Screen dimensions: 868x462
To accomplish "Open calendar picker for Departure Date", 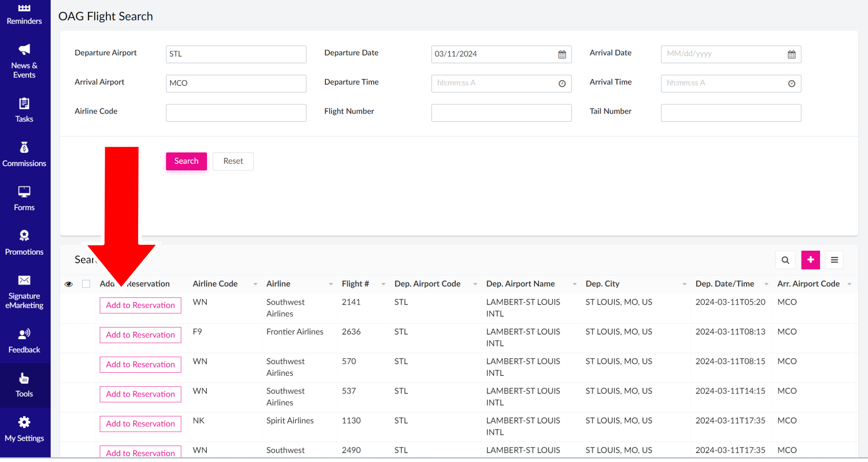I will [x=562, y=54].
